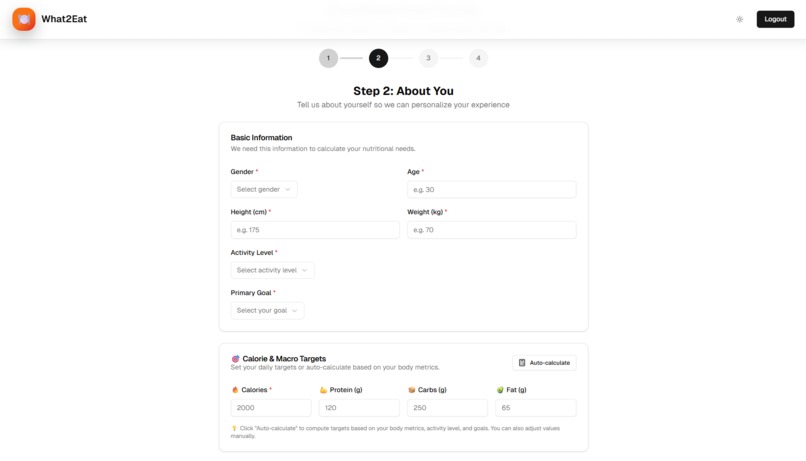Click the Activity Level label
The image size is (806, 461).
click(x=252, y=252)
